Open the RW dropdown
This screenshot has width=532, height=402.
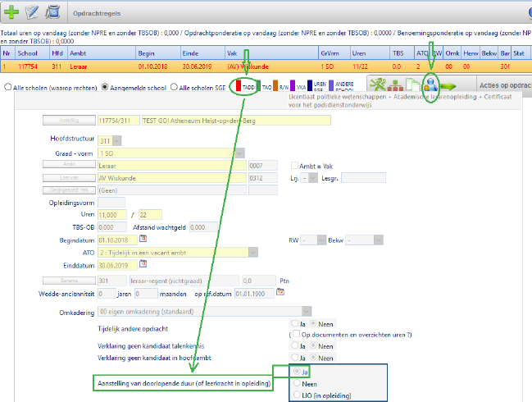321,240
